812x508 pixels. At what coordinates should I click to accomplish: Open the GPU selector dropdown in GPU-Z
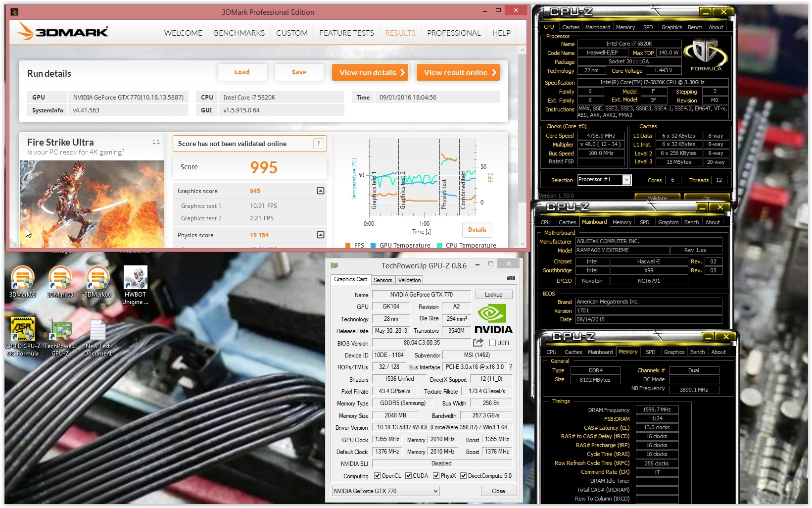386,491
